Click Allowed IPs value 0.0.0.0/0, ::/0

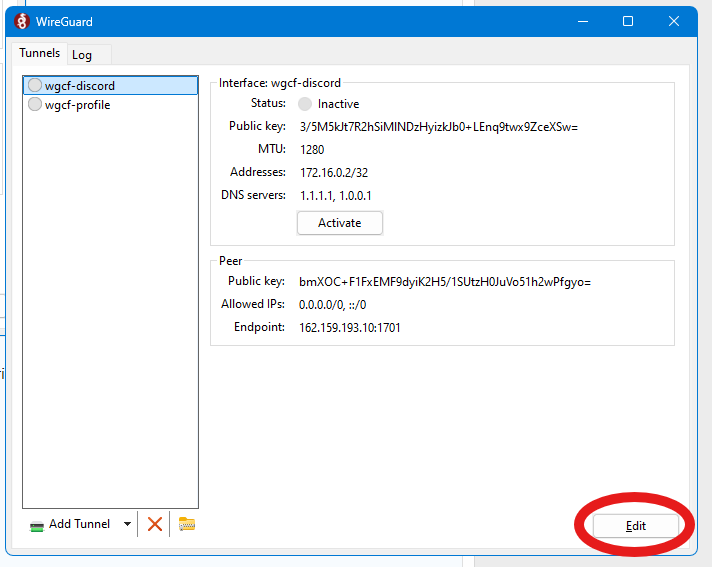(332, 305)
